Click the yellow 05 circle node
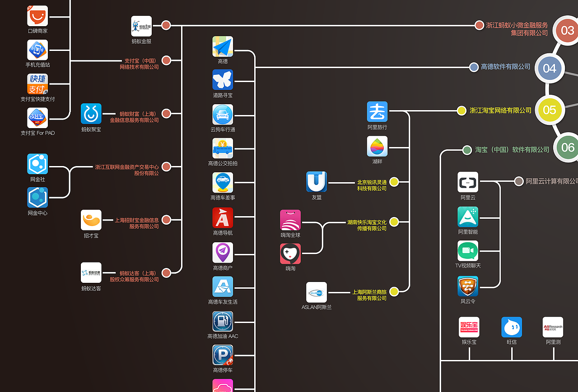The image size is (578, 392). point(550,110)
